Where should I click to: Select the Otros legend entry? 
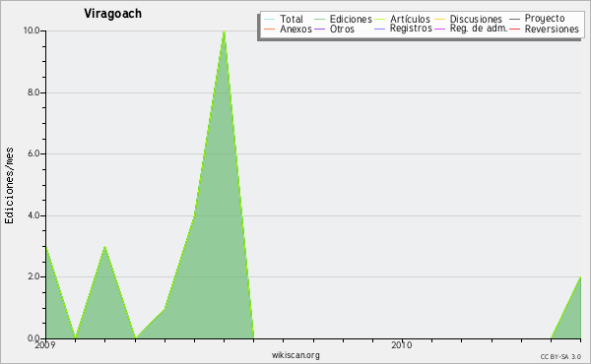[342, 29]
